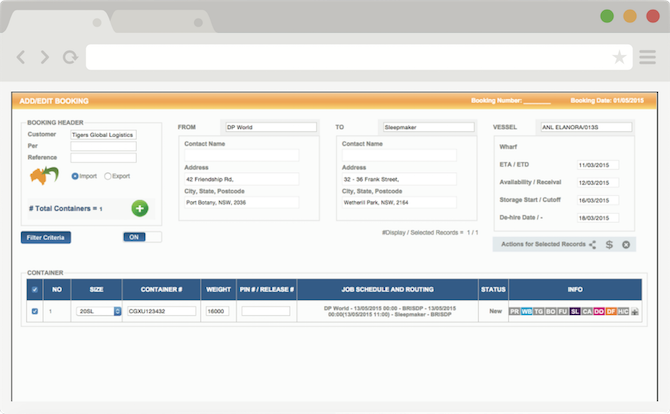The height and width of the screenshot is (414, 670).
Task: Click the ETA / ETD date 11/03/2015
Action: [598, 165]
